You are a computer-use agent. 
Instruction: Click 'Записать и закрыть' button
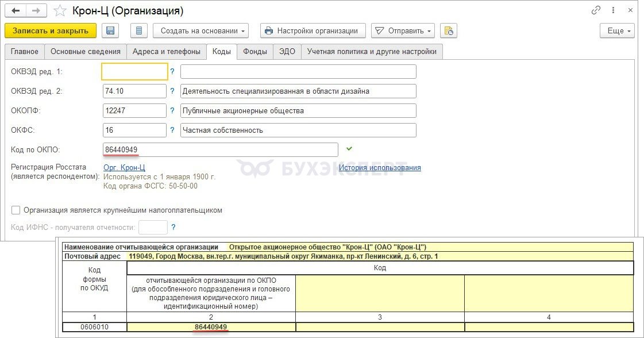click(50, 30)
